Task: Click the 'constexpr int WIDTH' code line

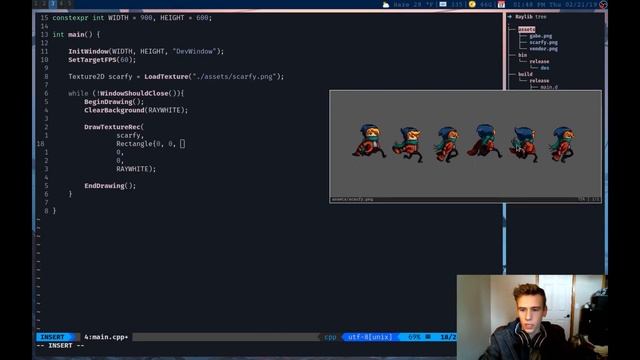Action: 132,18
